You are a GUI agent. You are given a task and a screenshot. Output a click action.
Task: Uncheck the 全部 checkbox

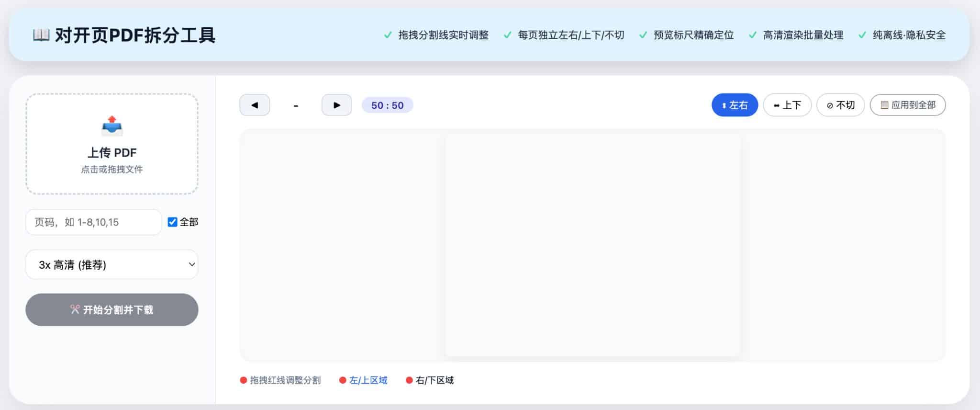point(173,222)
